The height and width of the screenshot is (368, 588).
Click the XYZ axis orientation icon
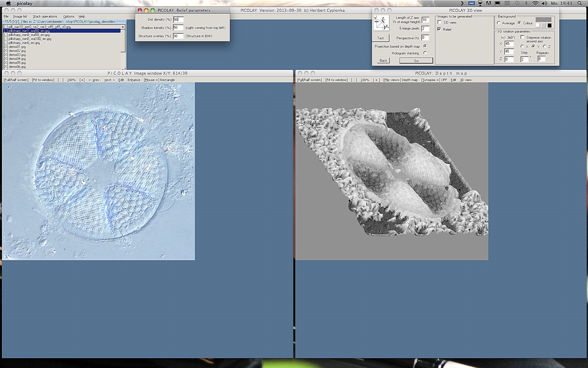[x=381, y=24]
